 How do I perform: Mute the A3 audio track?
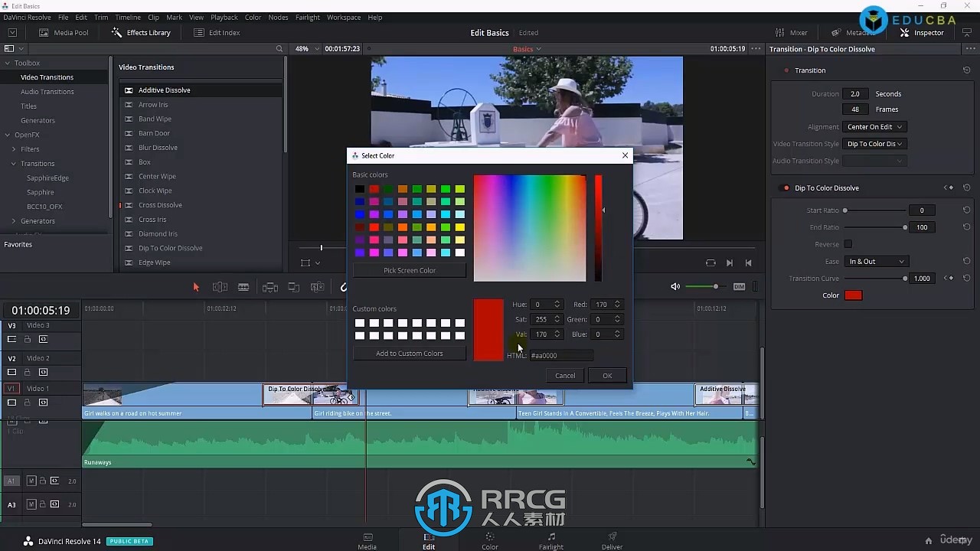[x=31, y=504]
